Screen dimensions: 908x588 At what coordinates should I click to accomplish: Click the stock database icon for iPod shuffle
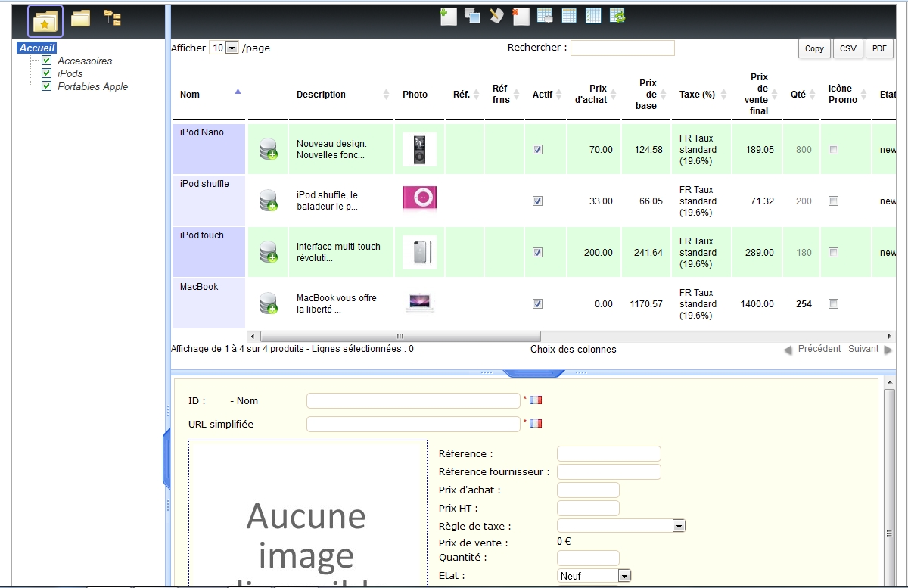click(268, 201)
